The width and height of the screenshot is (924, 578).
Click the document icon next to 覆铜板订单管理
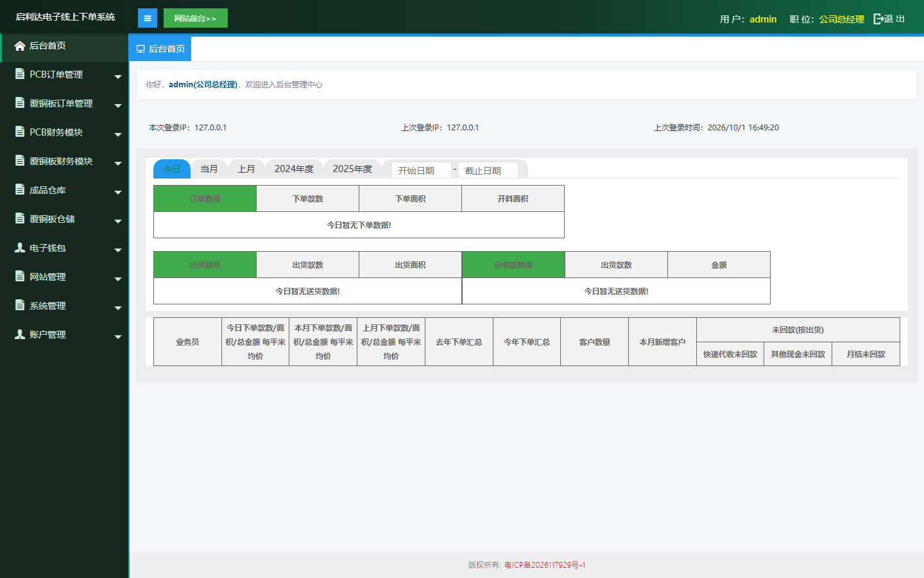click(x=20, y=103)
